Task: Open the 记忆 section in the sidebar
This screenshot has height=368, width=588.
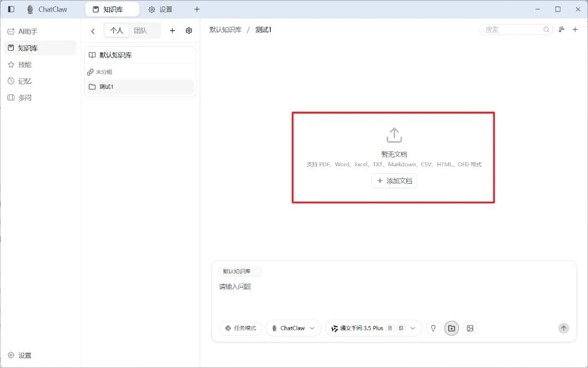Action: click(23, 81)
